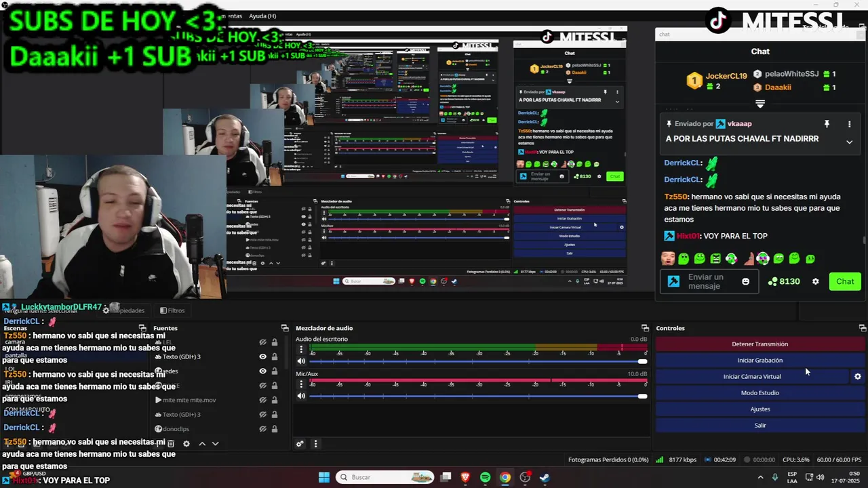The width and height of the screenshot is (868, 488).
Task: Click the Windows taskbar Buscar search box
Action: click(385, 477)
